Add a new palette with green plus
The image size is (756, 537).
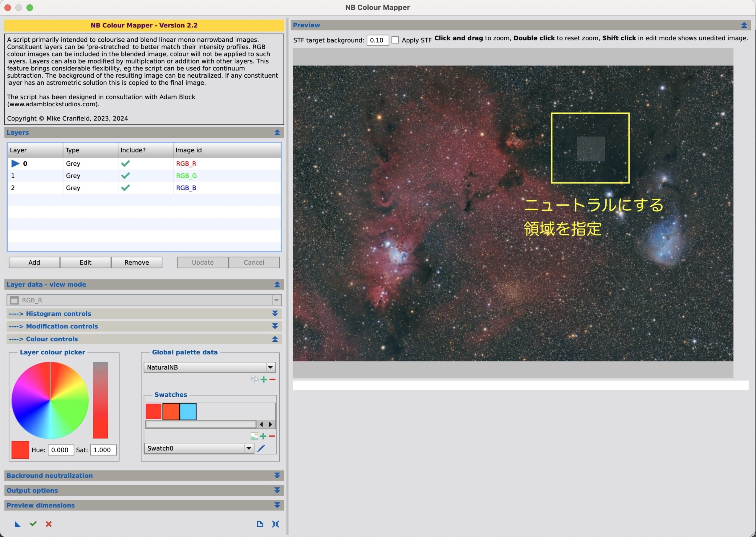(263, 379)
